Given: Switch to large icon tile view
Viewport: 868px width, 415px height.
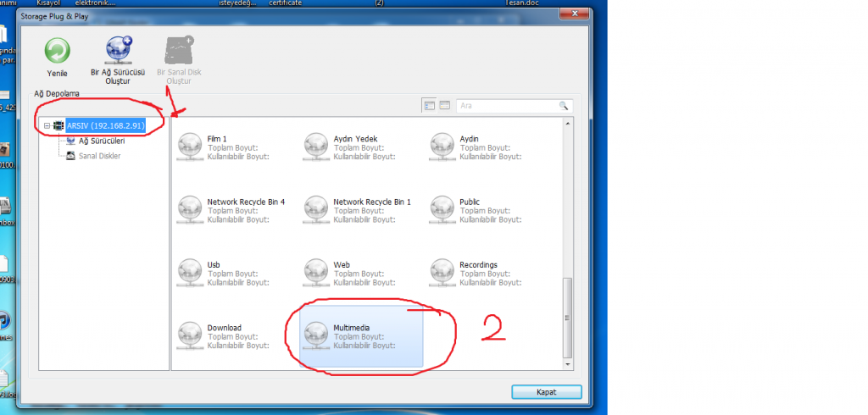Looking at the screenshot, I should pyautogui.click(x=429, y=106).
